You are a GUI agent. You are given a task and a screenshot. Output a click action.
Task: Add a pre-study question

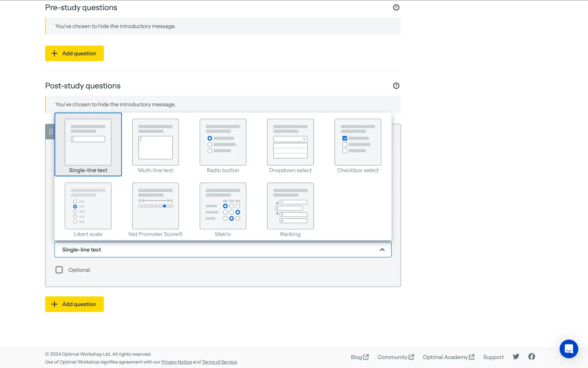[74, 53]
